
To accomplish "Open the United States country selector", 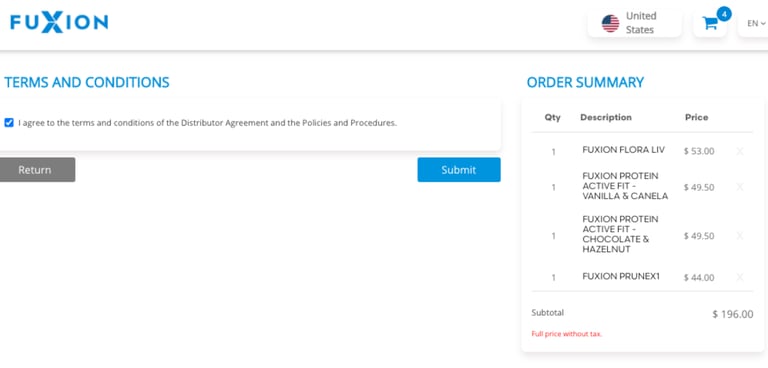I will (634, 23).
